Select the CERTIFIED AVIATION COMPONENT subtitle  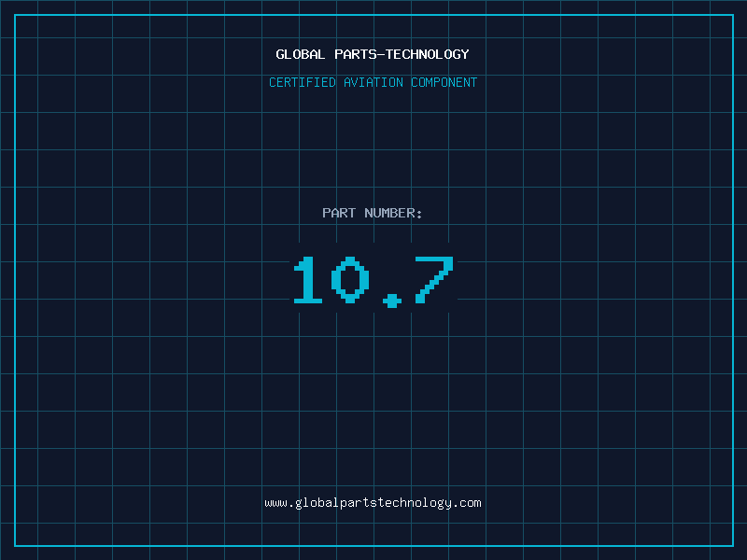[x=373, y=83]
